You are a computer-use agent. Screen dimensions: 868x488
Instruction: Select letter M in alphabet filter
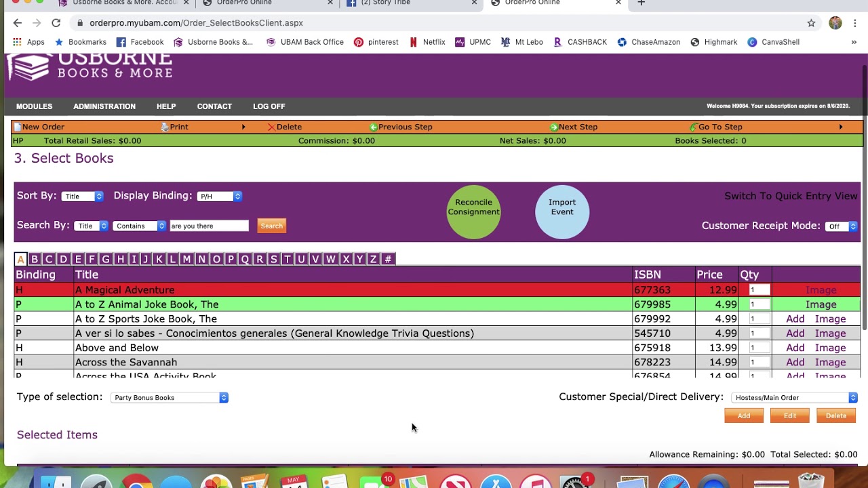coord(186,259)
